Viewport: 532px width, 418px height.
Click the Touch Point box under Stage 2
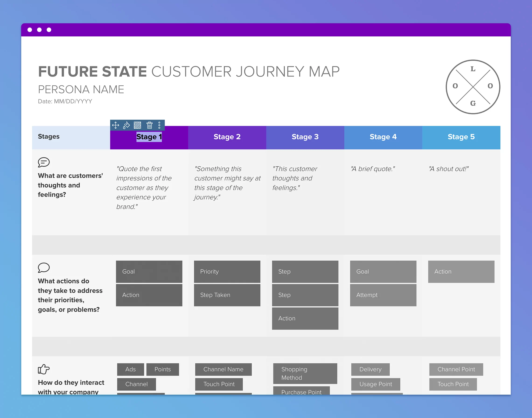(x=219, y=384)
